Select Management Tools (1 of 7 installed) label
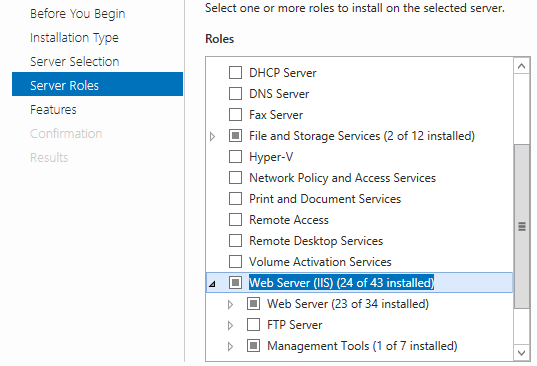This screenshot has height=366, width=537. pyautogui.click(x=362, y=346)
